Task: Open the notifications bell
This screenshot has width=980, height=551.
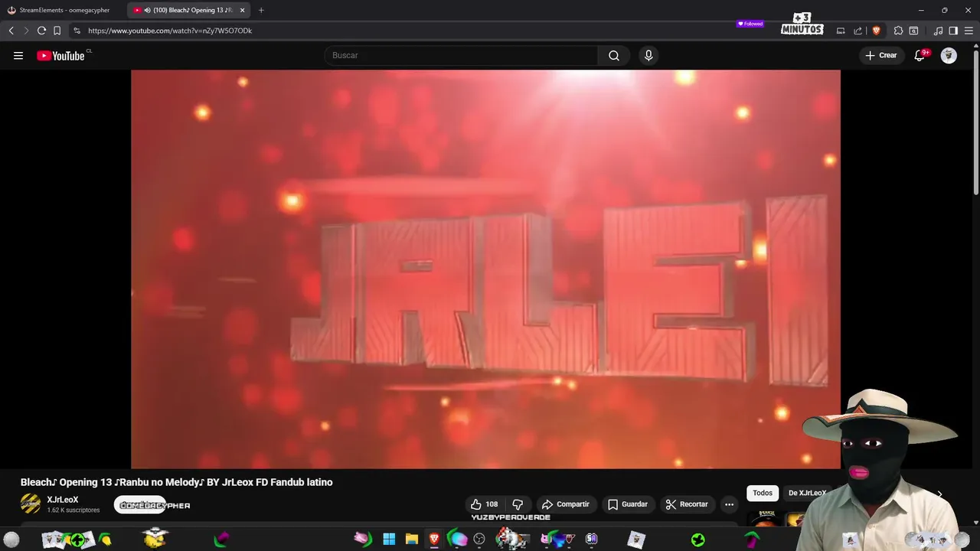Action: point(920,55)
